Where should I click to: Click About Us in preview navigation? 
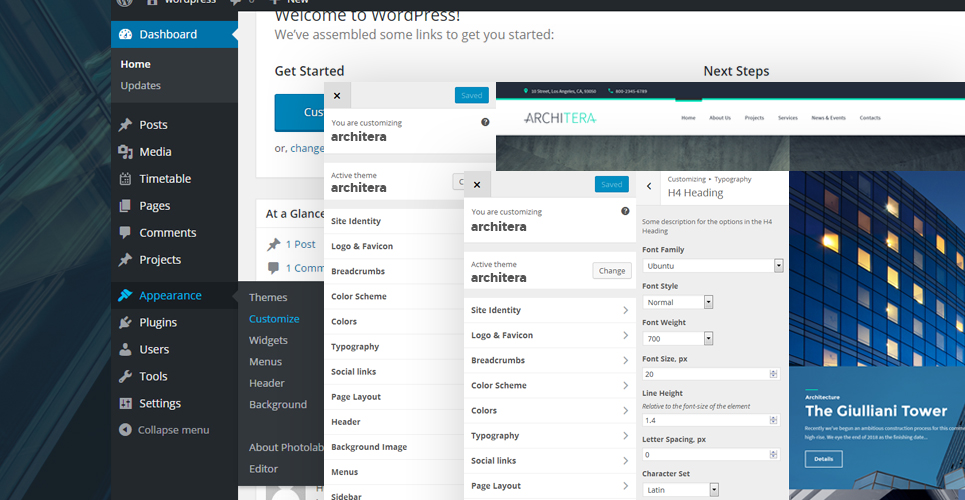[720, 118]
